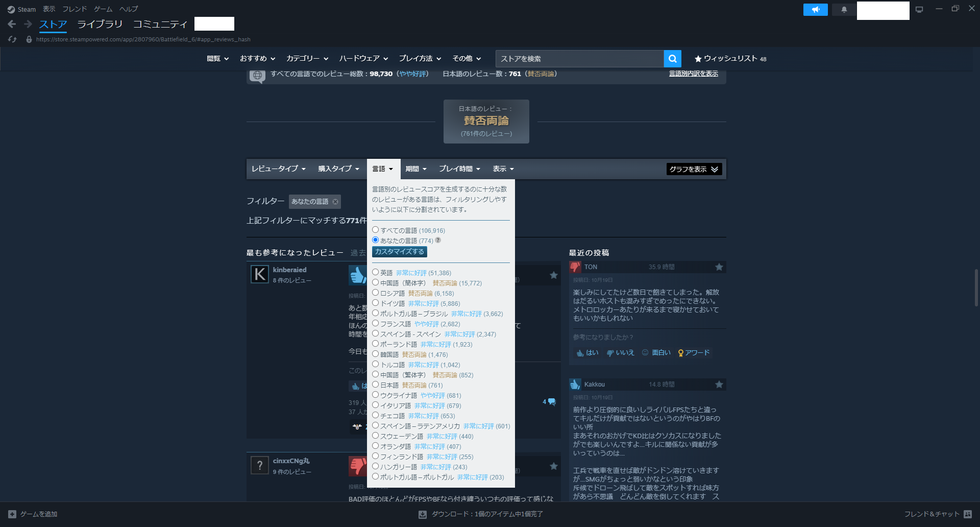The height and width of the screenshot is (527, 980).
Task: Click the blue store search magnifier button
Action: (x=672, y=59)
